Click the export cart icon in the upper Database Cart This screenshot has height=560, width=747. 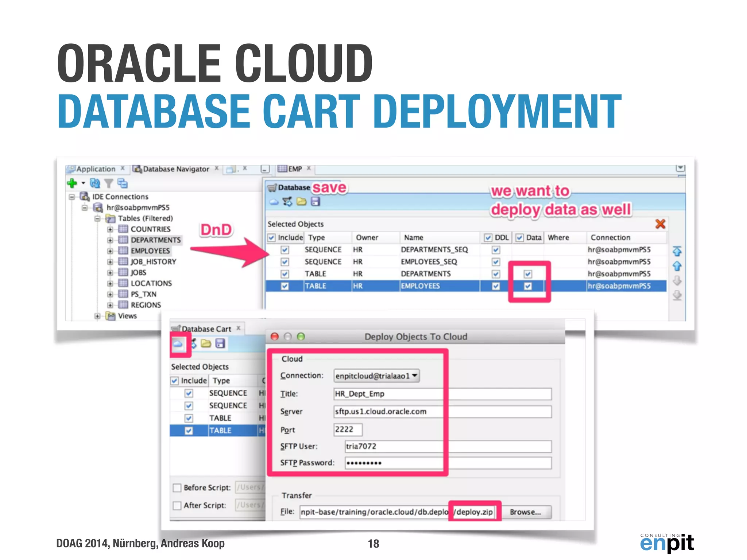[x=287, y=201]
